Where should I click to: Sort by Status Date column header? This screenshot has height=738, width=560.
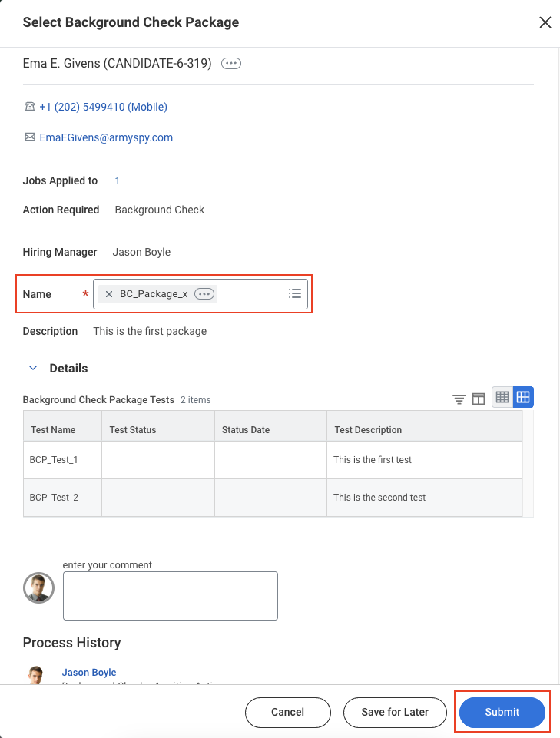tap(271, 426)
